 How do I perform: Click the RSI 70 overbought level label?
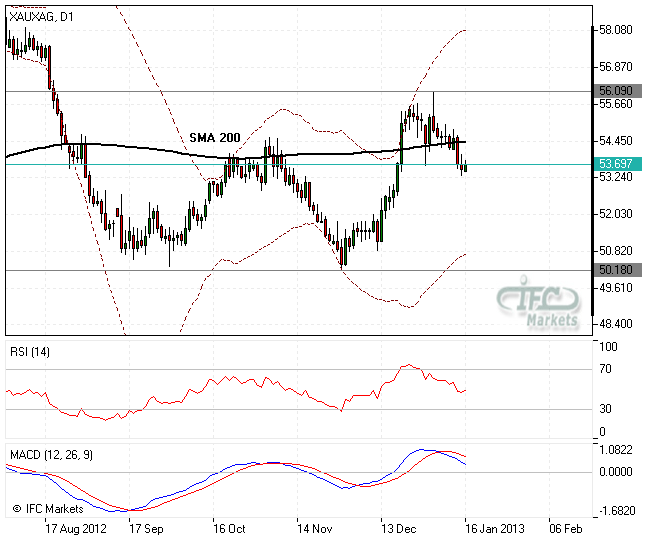[x=606, y=370]
